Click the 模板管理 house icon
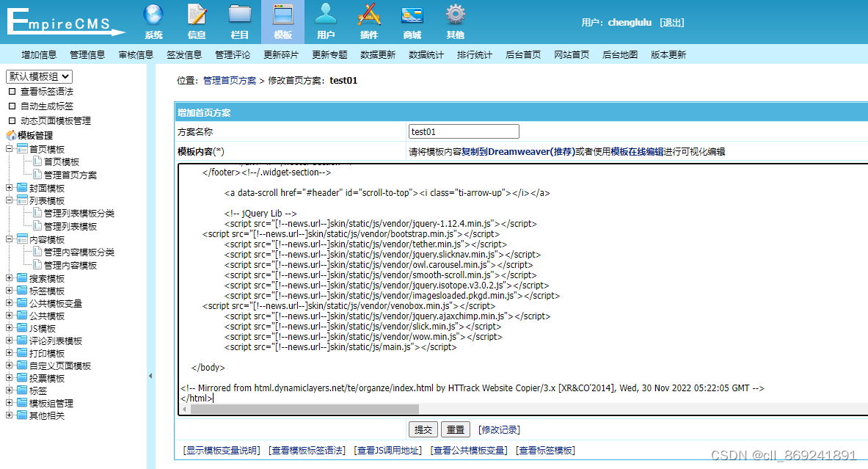Image resolution: width=868 pixels, height=469 pixels. point(11,135)
